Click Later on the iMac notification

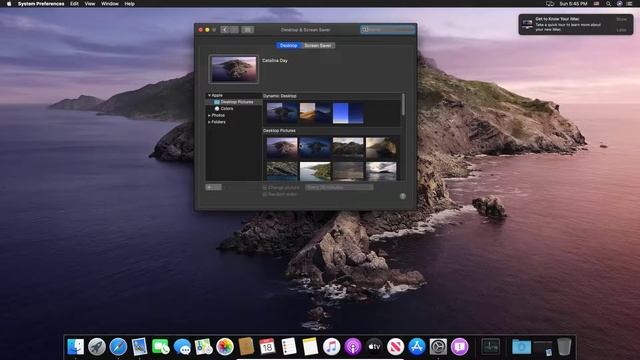coord(621,30)
